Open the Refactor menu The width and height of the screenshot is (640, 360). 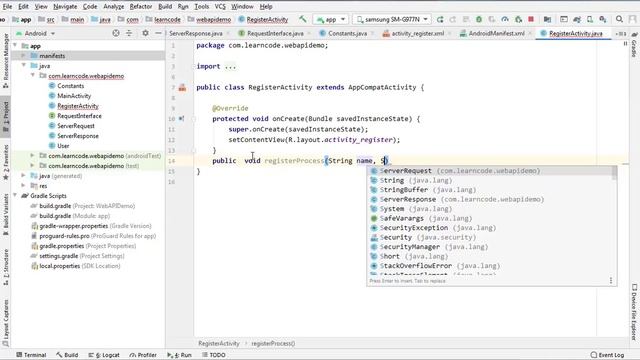click(141, 7)
